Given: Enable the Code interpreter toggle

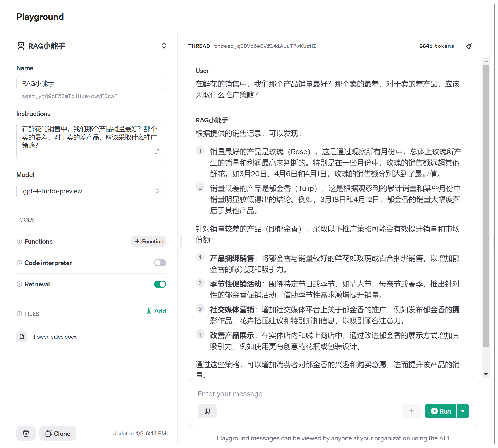Looking at the screenshot, I should (160, 263).
